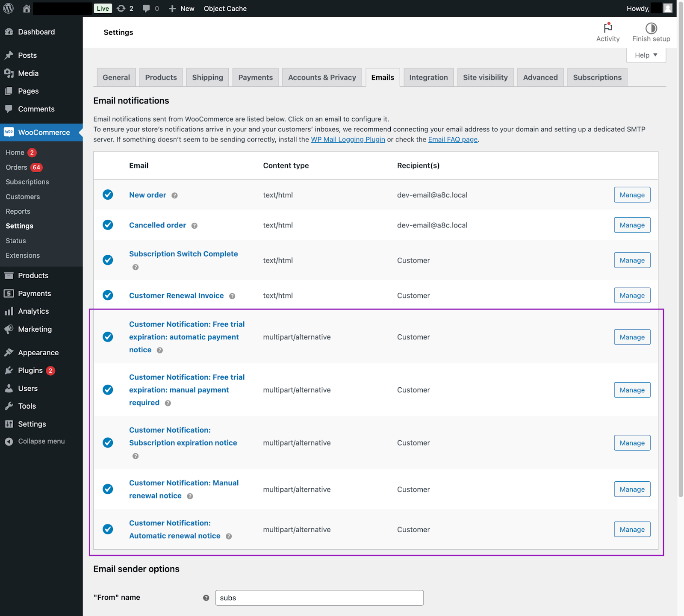Manage the Subscription Switch Complete email
The width and height of the screenshot is (684, 616).
(632, 260)
